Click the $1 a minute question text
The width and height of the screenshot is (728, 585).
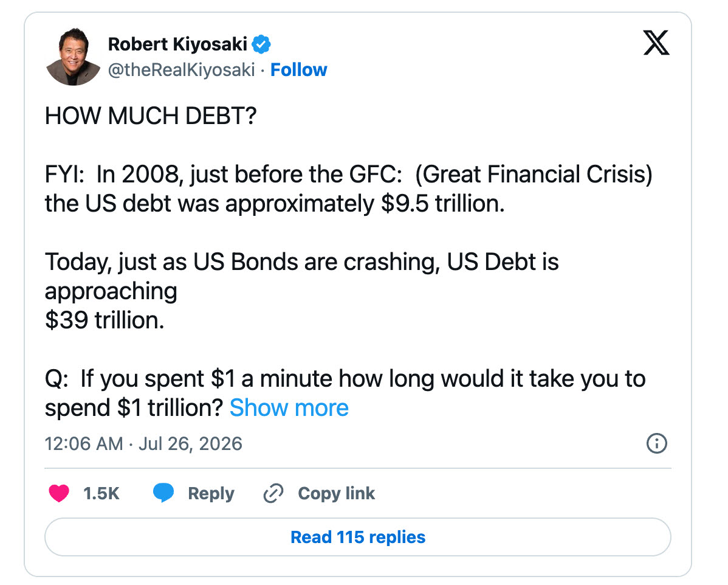(x=345, y=393)
